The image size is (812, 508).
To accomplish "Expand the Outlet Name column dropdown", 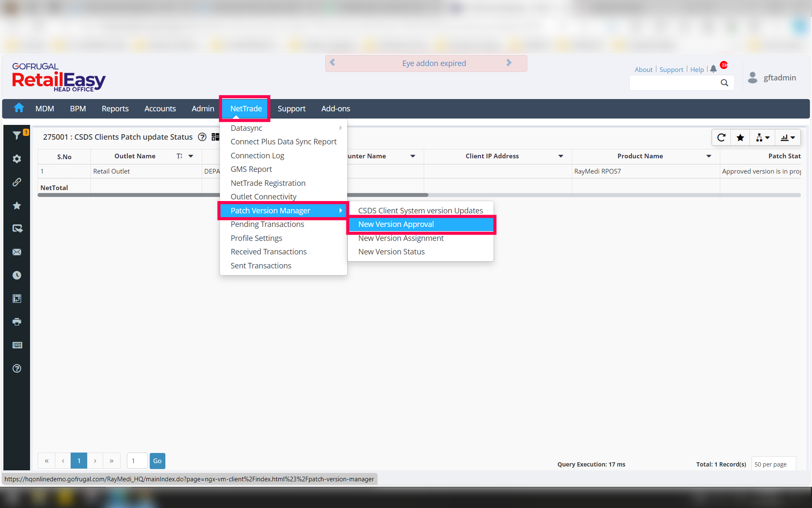I will 191,156.
